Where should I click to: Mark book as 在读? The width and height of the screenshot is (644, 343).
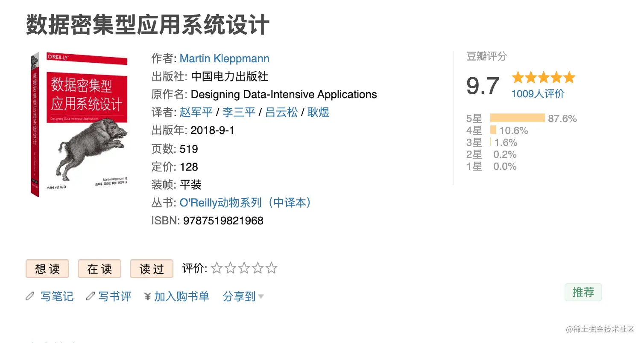tap(100, 269)
